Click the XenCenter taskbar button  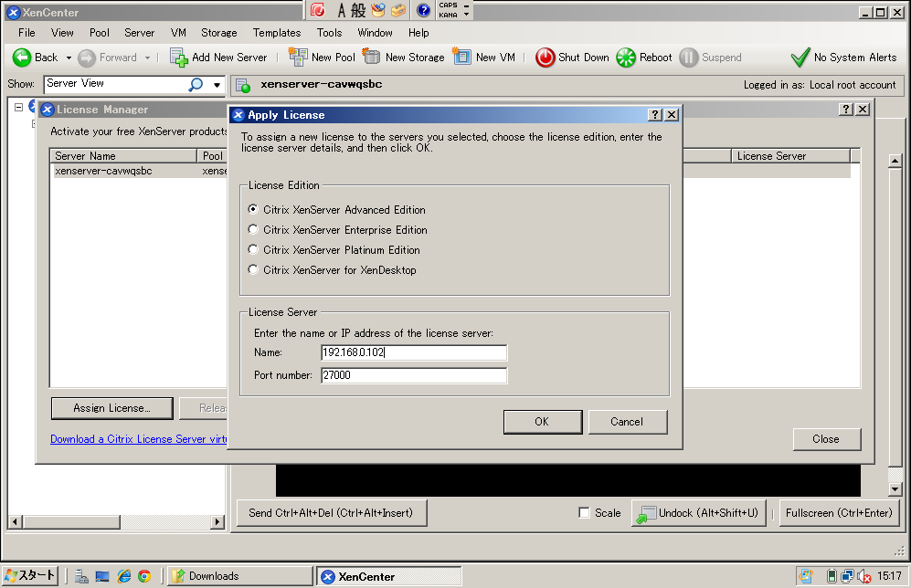[389, 576]
